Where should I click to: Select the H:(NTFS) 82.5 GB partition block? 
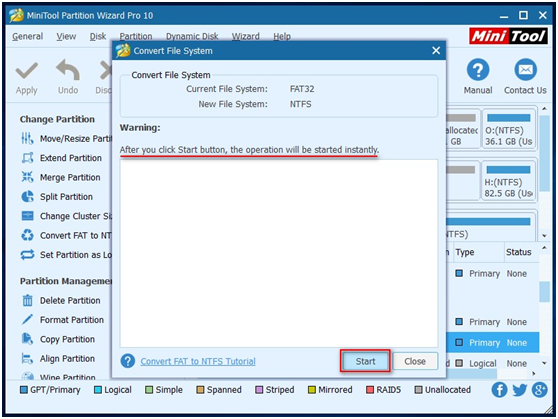[x=508, y=182]
